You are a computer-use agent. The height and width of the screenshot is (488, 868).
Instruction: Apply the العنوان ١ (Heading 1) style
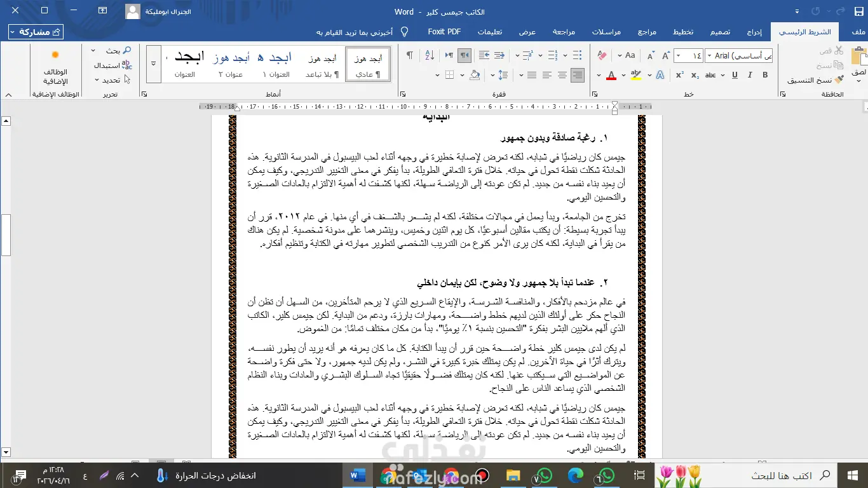(x=276, y=64)
